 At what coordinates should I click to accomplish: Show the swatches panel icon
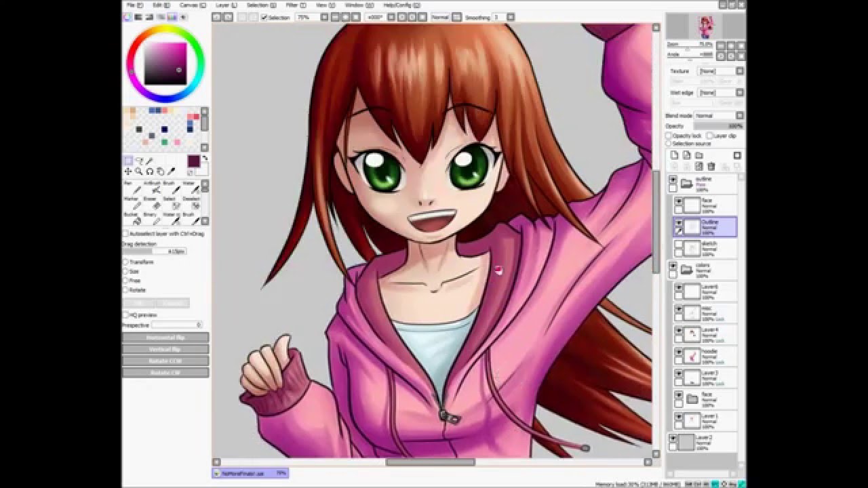[172, 17]
